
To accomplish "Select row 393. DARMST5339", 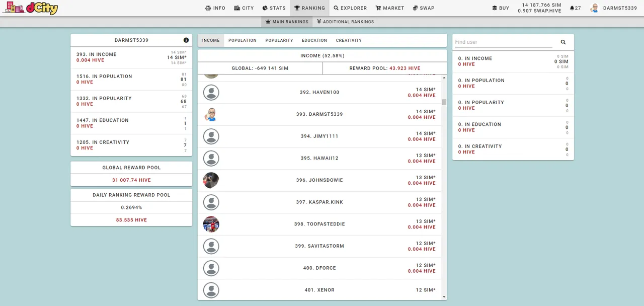I will 319,114.
